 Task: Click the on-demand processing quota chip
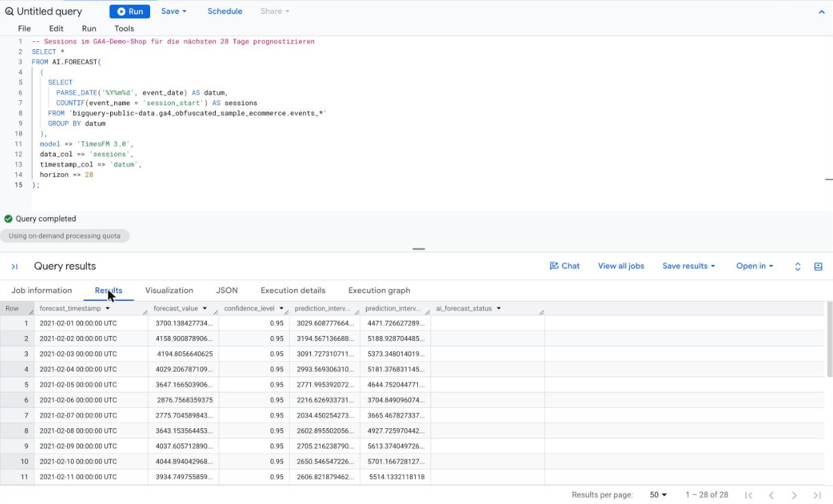point(64,236)
